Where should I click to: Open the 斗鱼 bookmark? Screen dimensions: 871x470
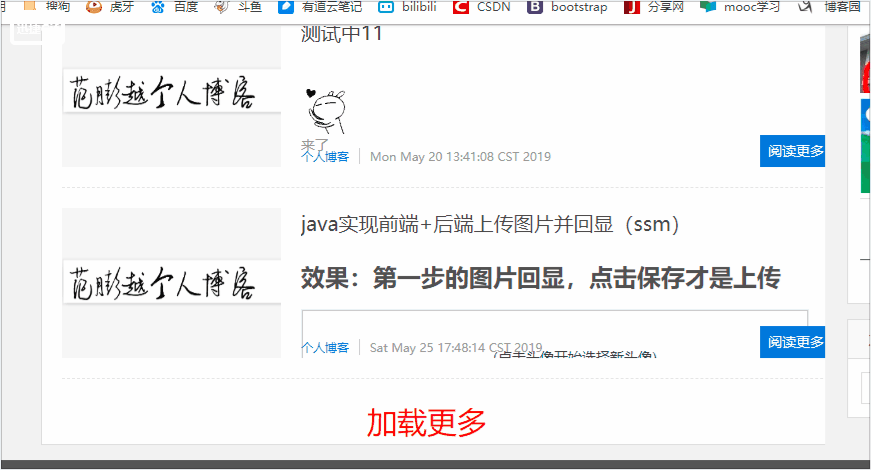pos(238,7)
